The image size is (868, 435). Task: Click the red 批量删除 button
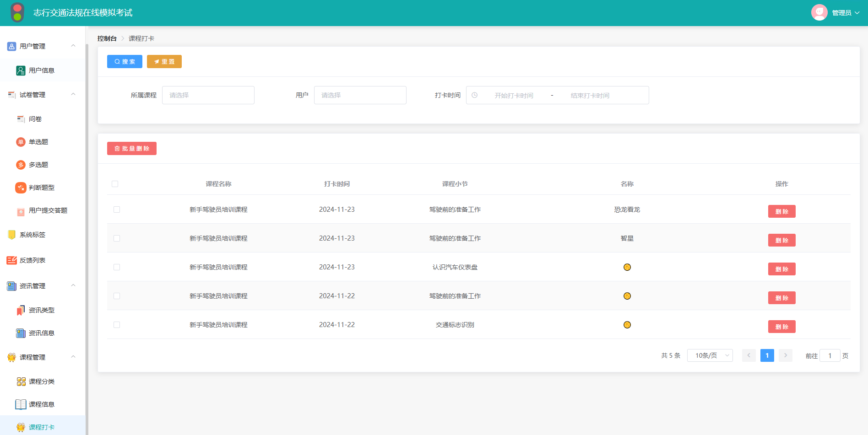(x=132, y=148)
